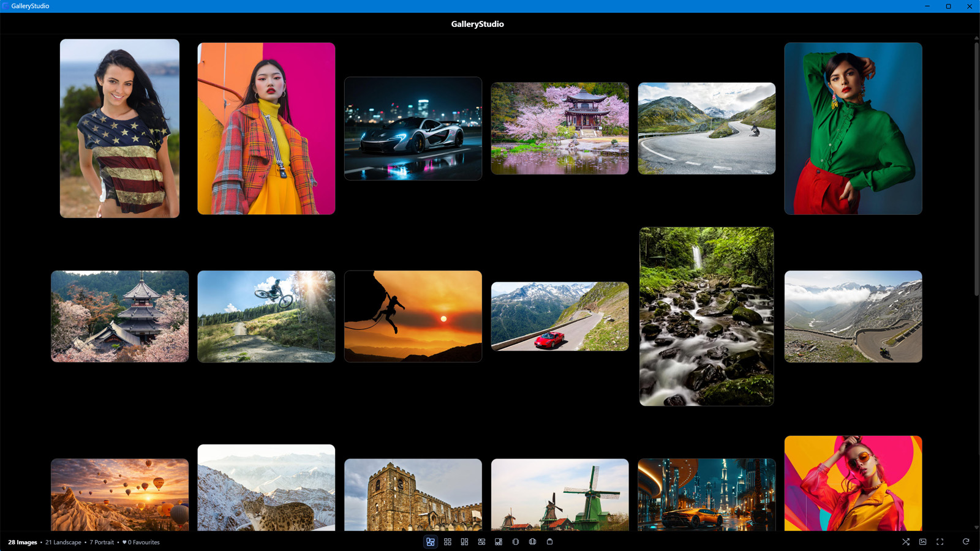Choose the masonry column layout icon

coord(465,542)
